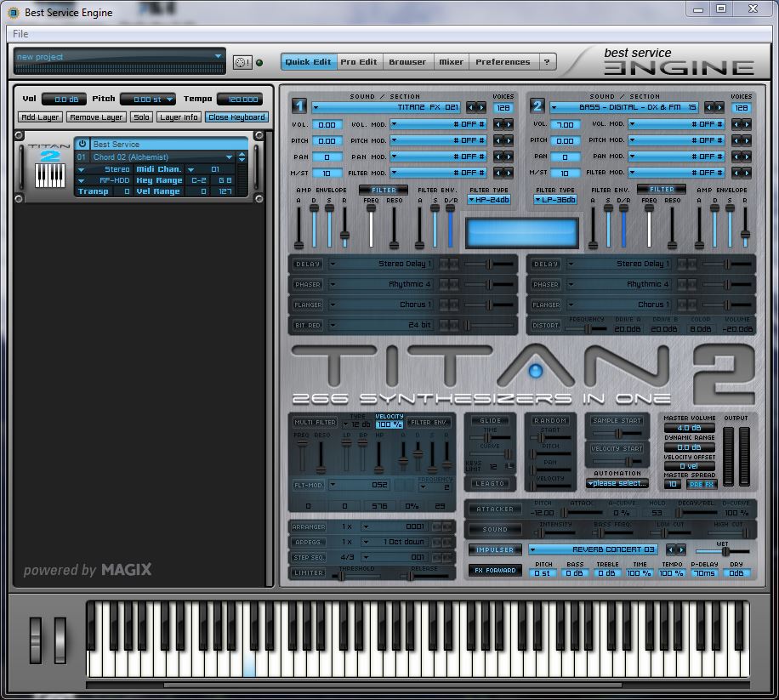779x700 pixels.
Task: Open the LP-36db filter type dropdown
Action: [555, 200]
